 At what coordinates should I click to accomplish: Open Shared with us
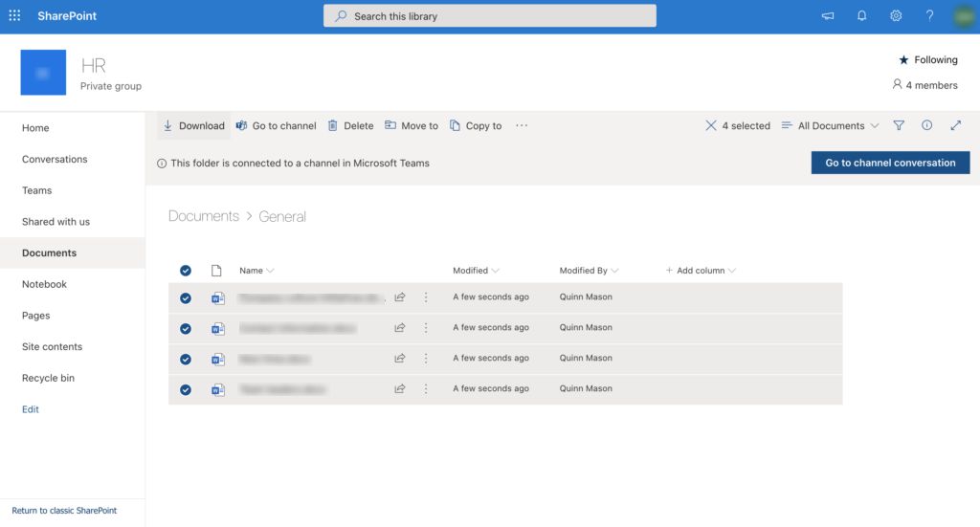click(56, 222)
